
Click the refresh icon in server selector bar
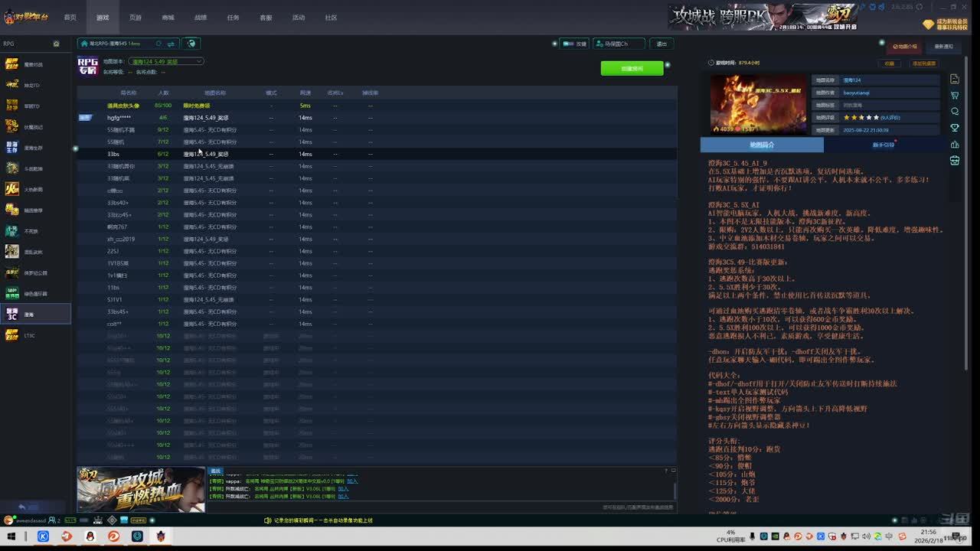click(158, 44)
